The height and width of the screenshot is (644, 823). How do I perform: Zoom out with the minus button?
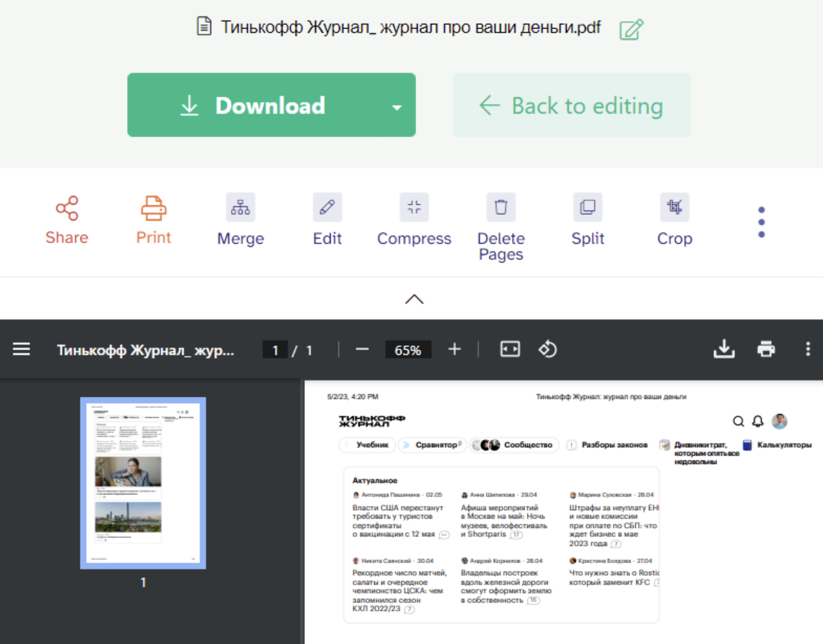tap(362, 349)
